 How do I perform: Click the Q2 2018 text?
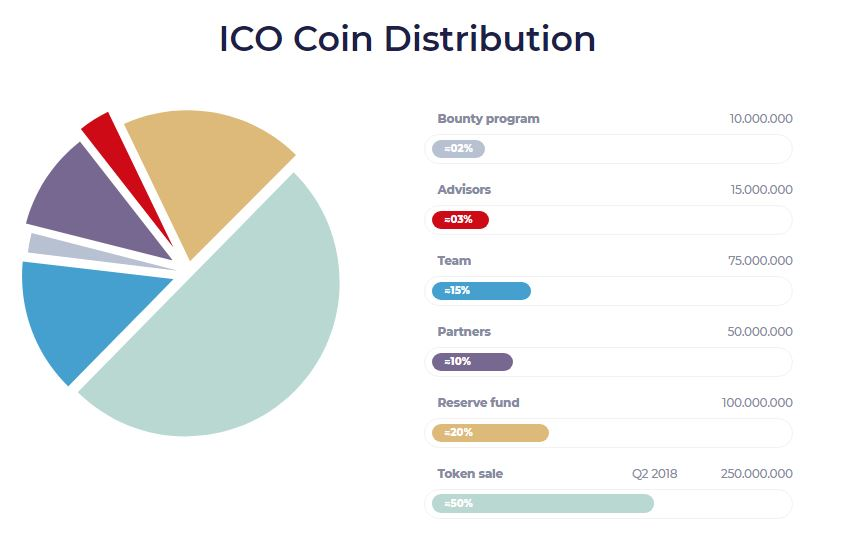click(654, 474)
